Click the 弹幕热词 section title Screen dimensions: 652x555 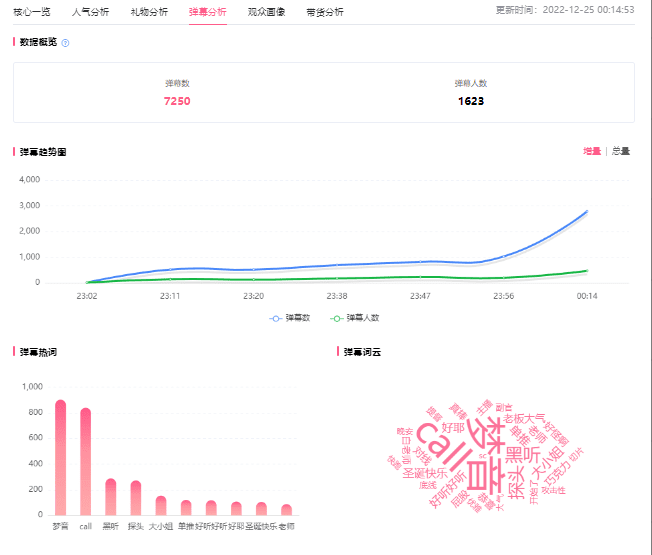pos(38,352)
